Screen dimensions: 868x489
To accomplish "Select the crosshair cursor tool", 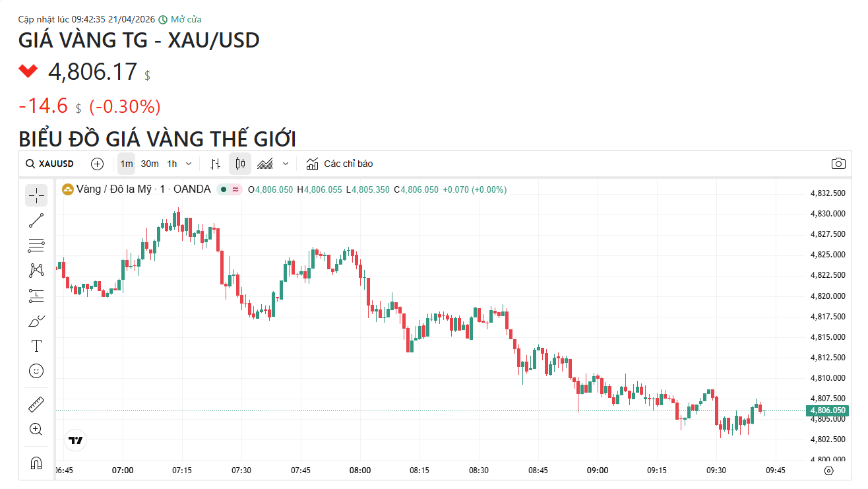I will pos(36,195).
